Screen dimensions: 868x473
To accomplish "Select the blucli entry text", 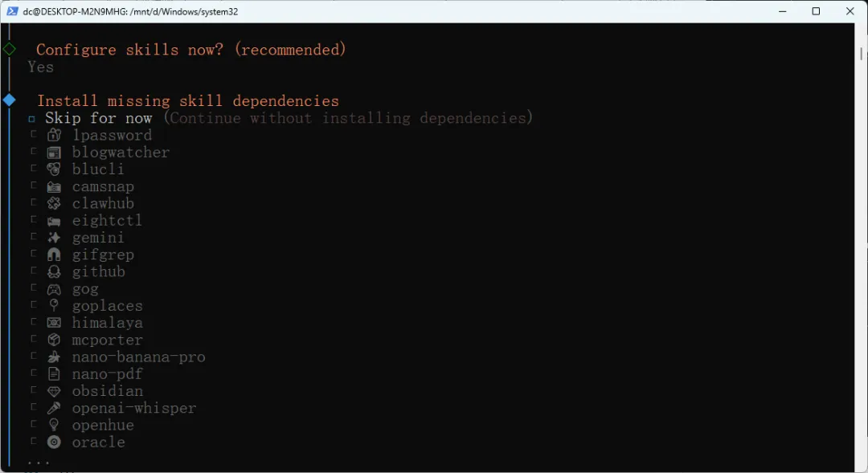I will pos(98,169).
